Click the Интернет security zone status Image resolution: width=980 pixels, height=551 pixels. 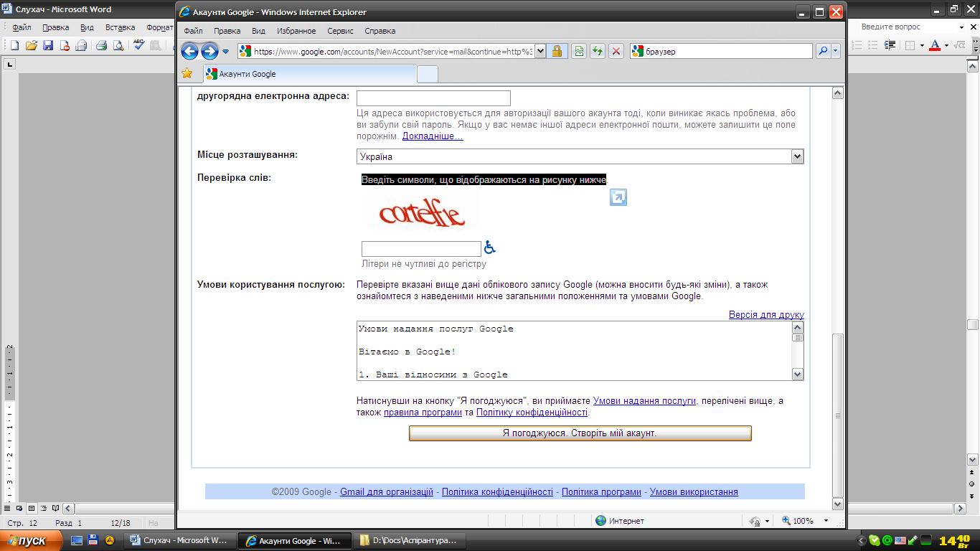[x=620, y=521]
